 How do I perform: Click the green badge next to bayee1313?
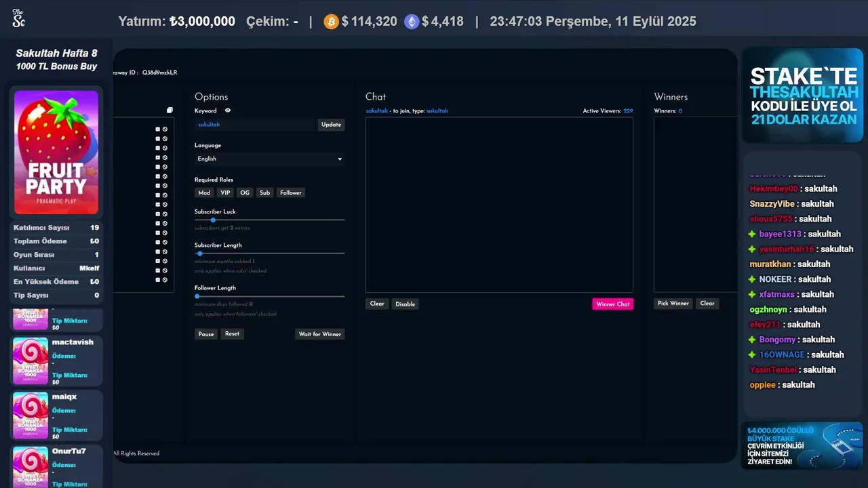752,234
